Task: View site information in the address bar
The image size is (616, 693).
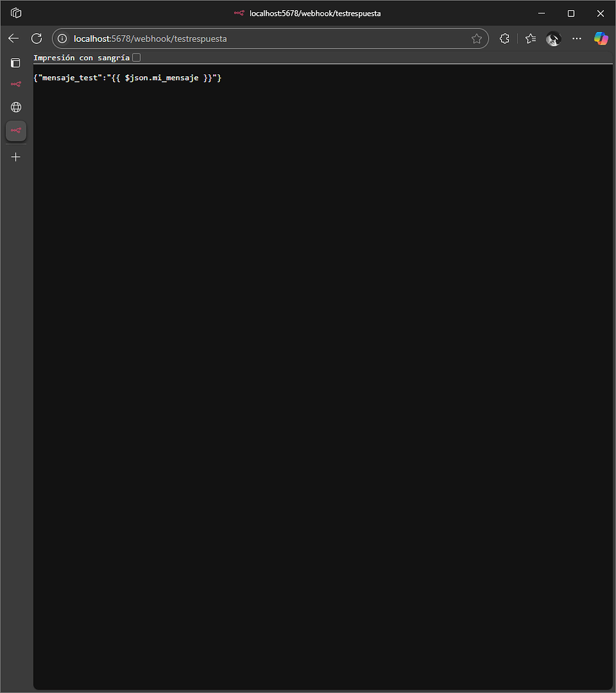Action: (x=62, y=39)
